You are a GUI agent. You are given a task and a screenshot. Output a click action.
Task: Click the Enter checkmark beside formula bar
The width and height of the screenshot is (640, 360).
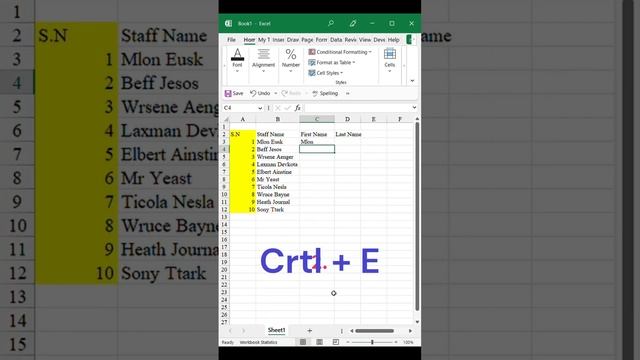[x=287, y=108]
